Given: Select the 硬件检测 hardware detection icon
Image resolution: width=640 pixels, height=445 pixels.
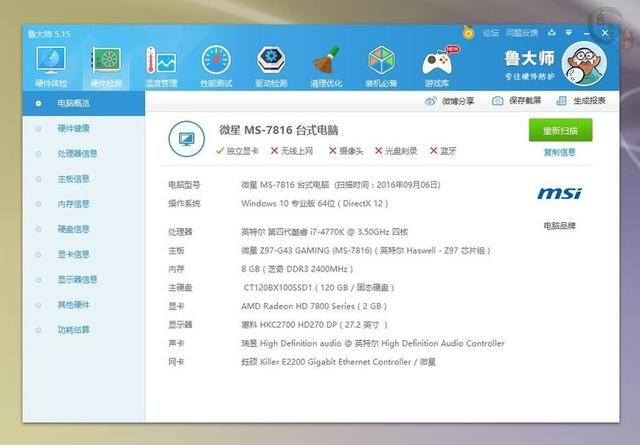Looking at the screenshot, I should click(x=106, y=66).
